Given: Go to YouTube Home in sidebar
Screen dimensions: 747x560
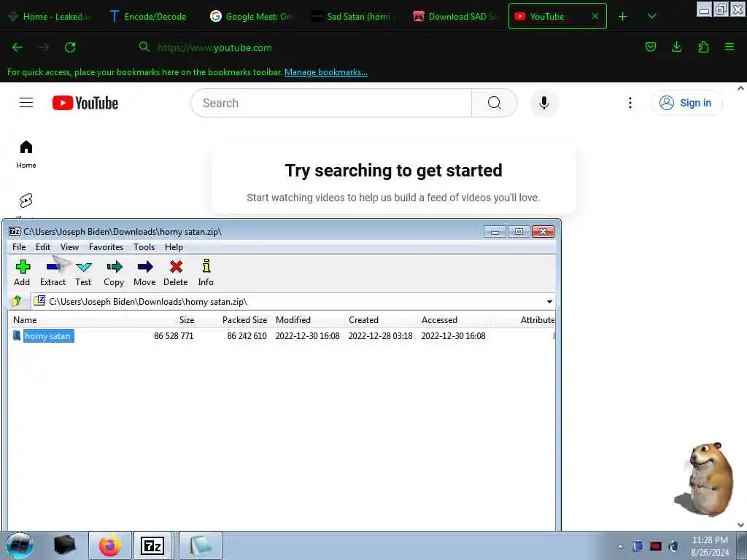Looking at the screenshot, I should (x=26, y=155).
